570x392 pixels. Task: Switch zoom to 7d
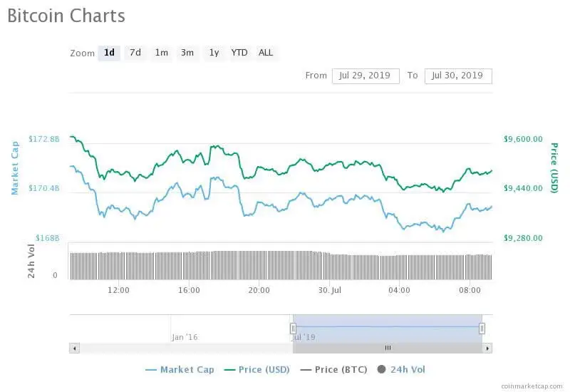[135, 53]
